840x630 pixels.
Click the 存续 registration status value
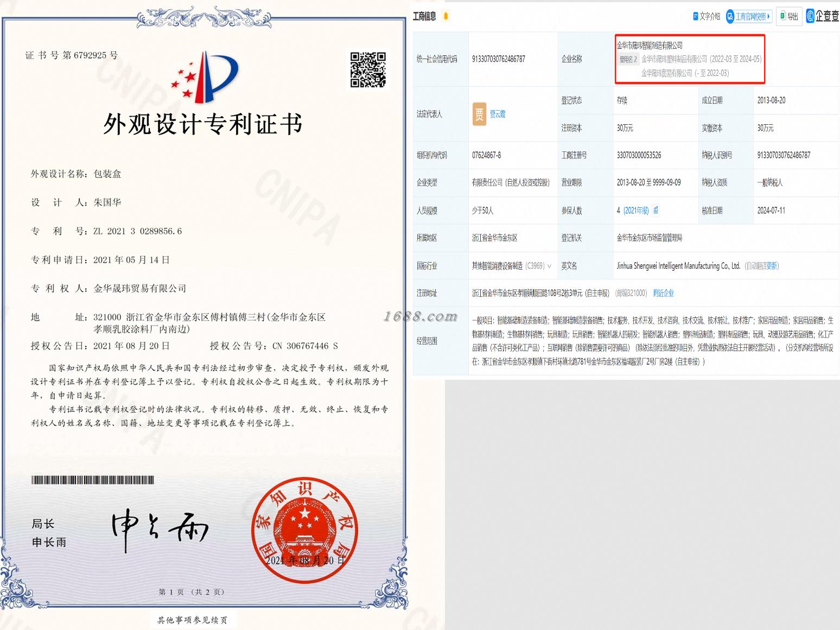pyautogui.click(x=622, y=100)
